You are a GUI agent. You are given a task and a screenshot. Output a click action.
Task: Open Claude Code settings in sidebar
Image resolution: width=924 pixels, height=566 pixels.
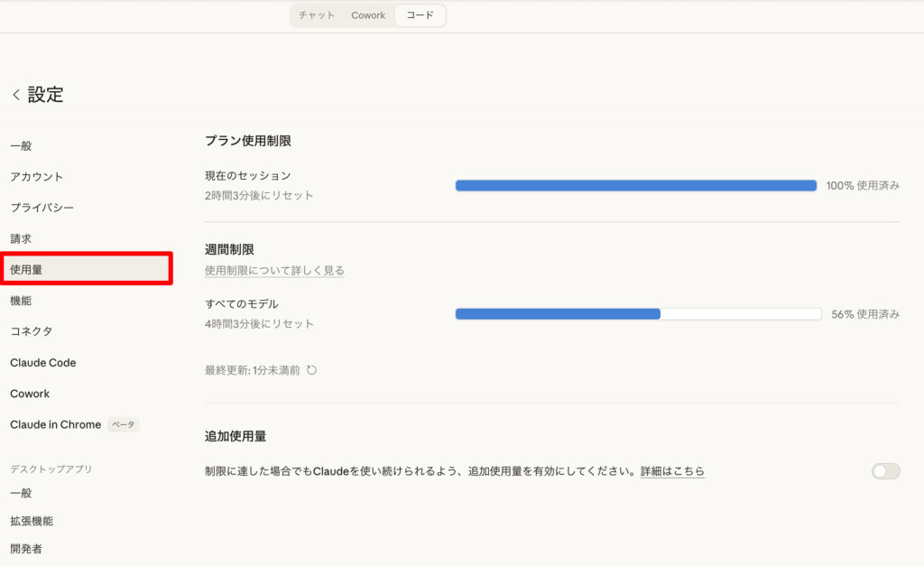point(43,363)
